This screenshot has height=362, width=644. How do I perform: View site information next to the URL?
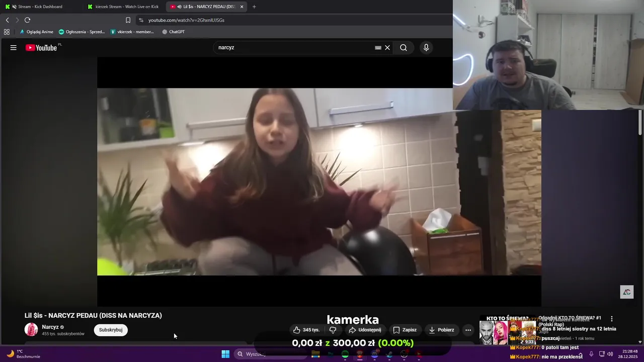141,20
